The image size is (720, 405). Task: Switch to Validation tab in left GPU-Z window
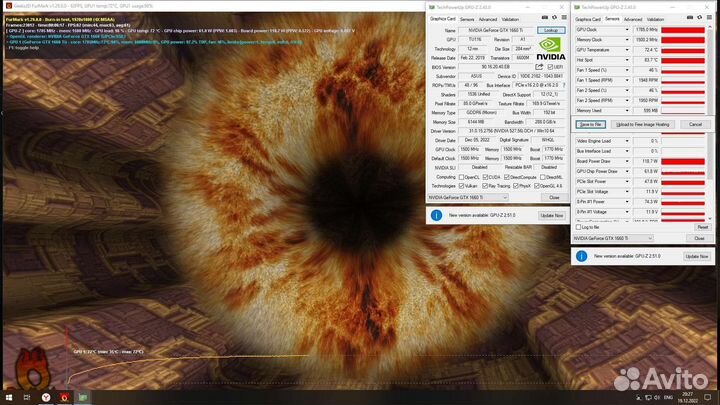point(510,19)
